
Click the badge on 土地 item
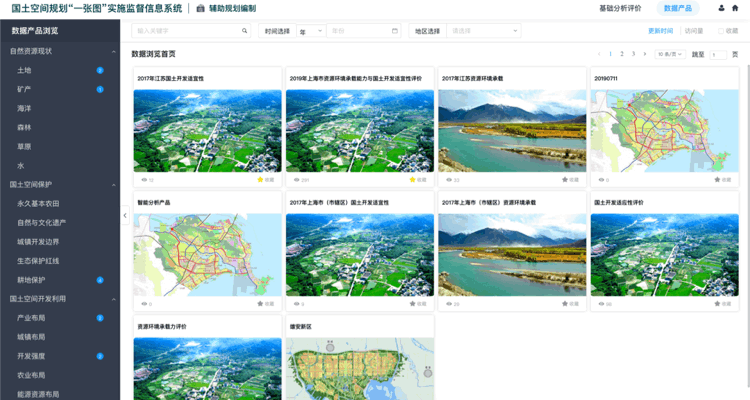pyautogui.click(x=100, y=70)
